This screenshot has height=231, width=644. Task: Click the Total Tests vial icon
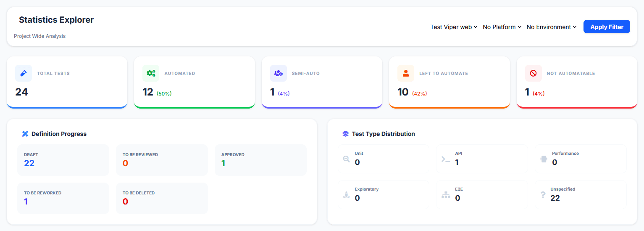click(24, 73)
